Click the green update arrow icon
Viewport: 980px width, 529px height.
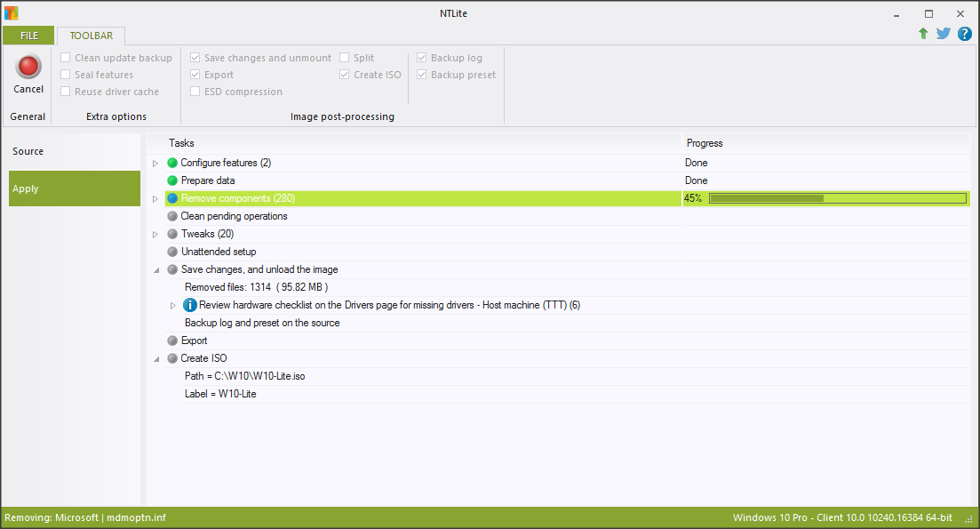tap(923, 34)
